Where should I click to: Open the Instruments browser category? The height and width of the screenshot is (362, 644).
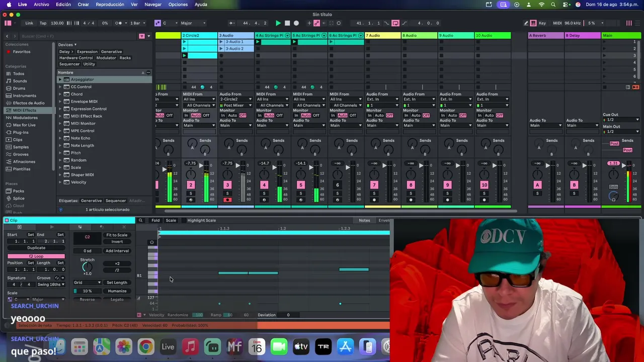point(24,96)
